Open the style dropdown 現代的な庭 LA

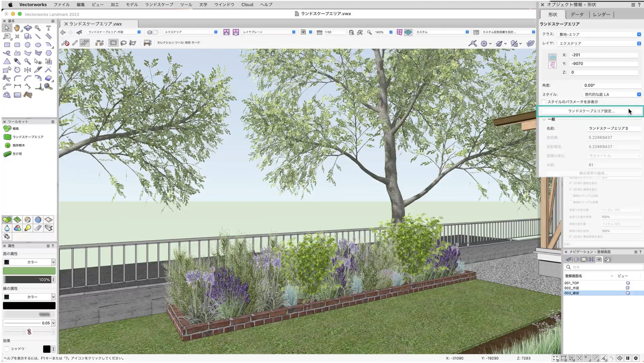coord(612,94)
